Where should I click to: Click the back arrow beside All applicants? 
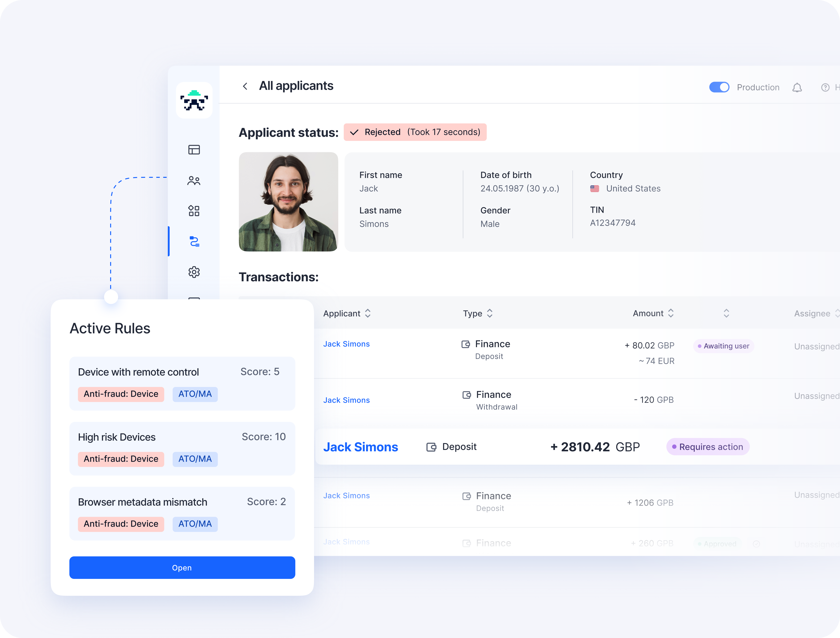tap(245, 86)
